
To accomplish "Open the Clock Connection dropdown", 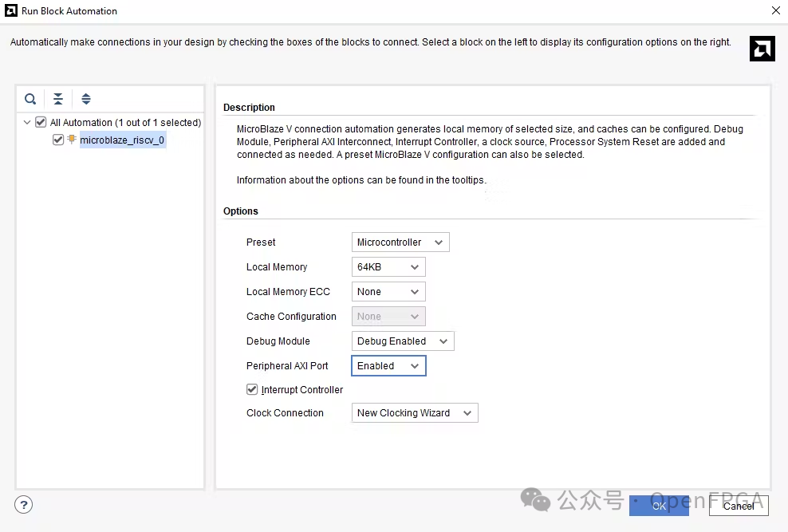I will (415, 413).
